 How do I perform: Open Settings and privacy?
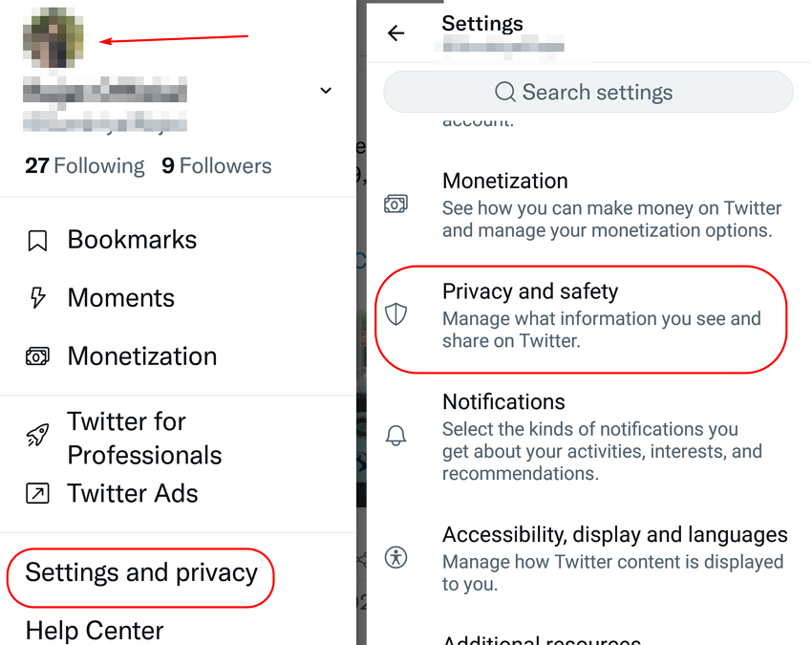coord(140,573)
